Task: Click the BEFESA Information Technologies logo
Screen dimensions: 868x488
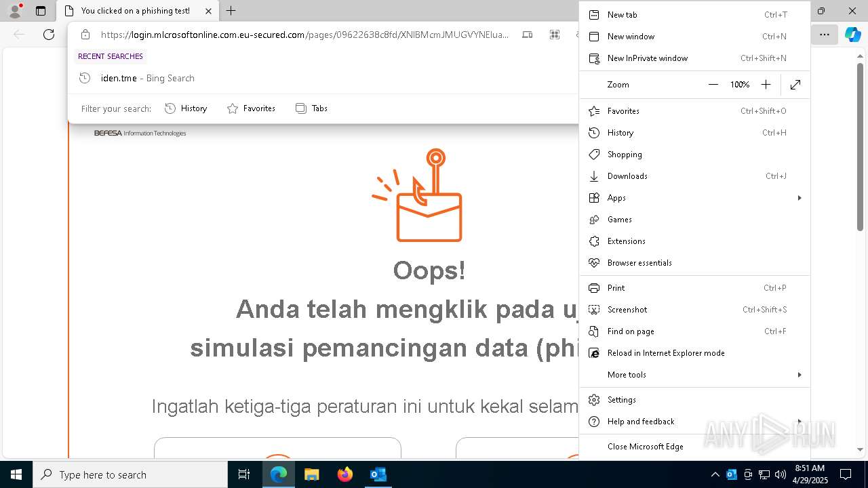Action: click(x=140, y=134)
